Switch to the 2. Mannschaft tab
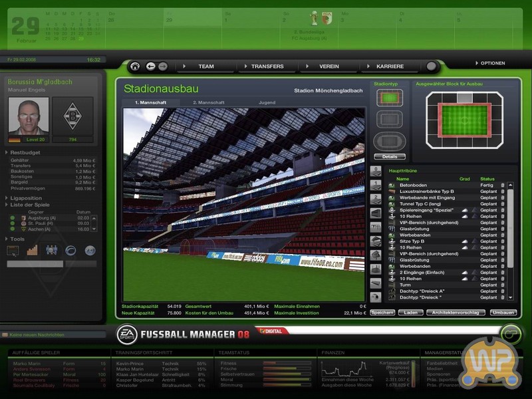532x399 pixels. click(x=209, y=102)
